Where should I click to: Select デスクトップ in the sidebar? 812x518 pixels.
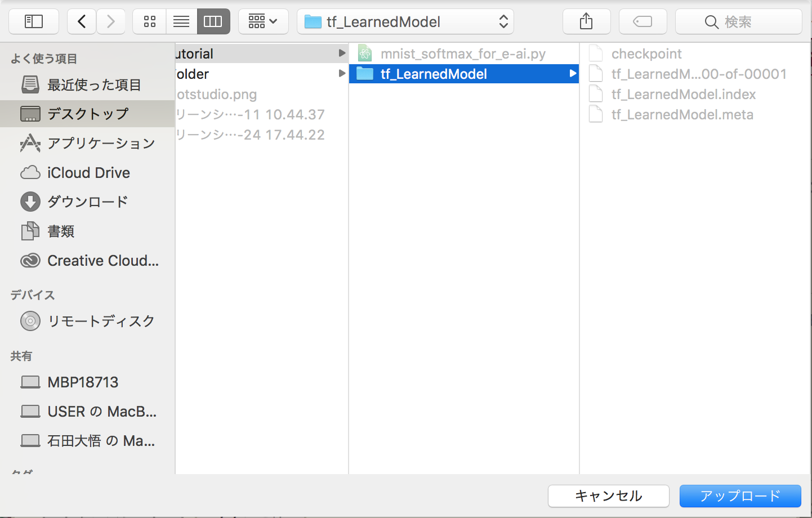(x=87, y=114)
